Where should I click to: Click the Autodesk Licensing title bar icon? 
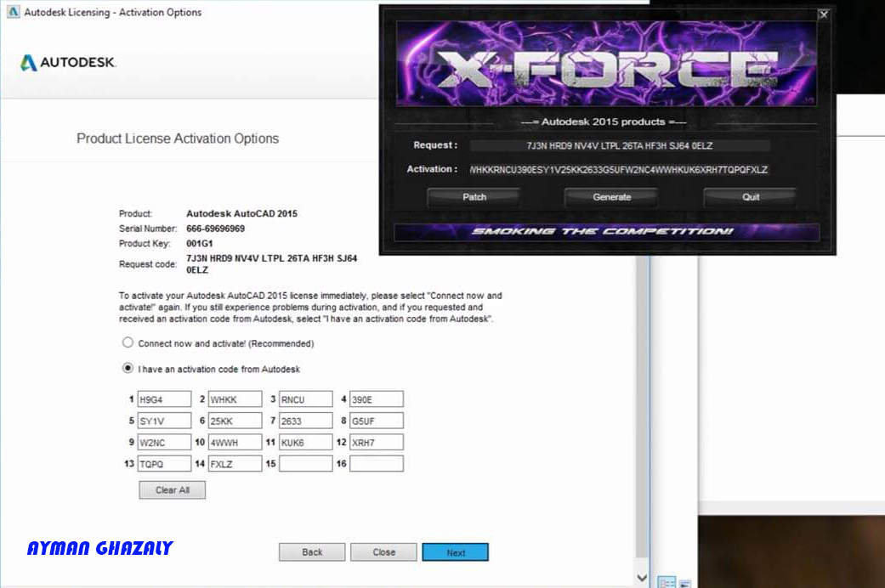[13, 11]
